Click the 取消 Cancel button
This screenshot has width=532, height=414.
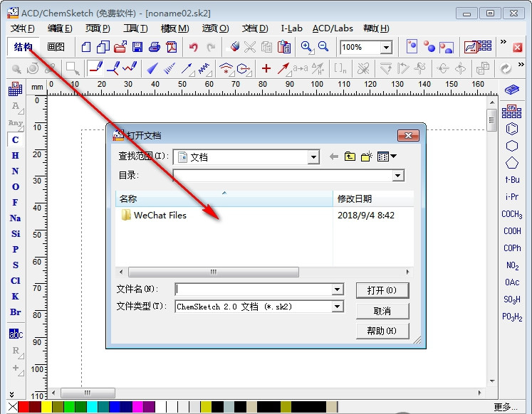click(x=382, y=311)
